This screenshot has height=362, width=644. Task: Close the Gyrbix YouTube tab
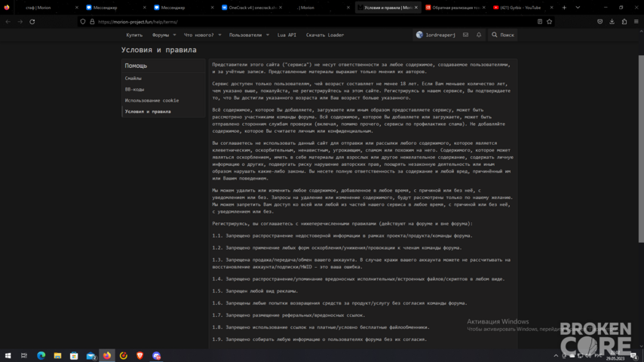point(551,8)
